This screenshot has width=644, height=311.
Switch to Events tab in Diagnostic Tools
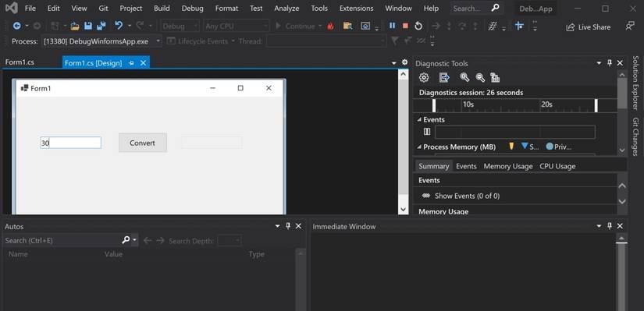(x=466, y=166)
